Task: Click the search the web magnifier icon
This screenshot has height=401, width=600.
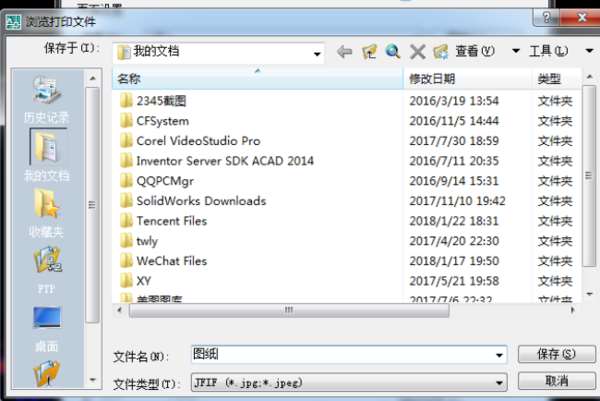Action: 393,51
